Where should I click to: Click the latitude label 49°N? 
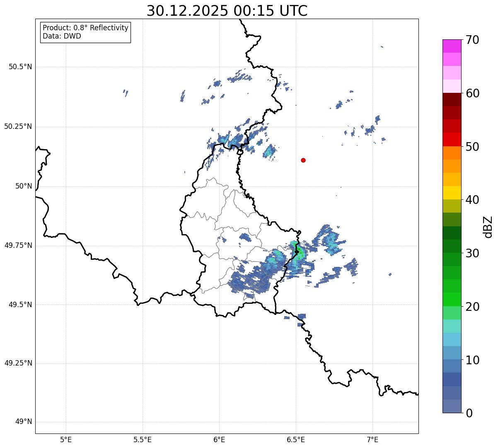24,422
